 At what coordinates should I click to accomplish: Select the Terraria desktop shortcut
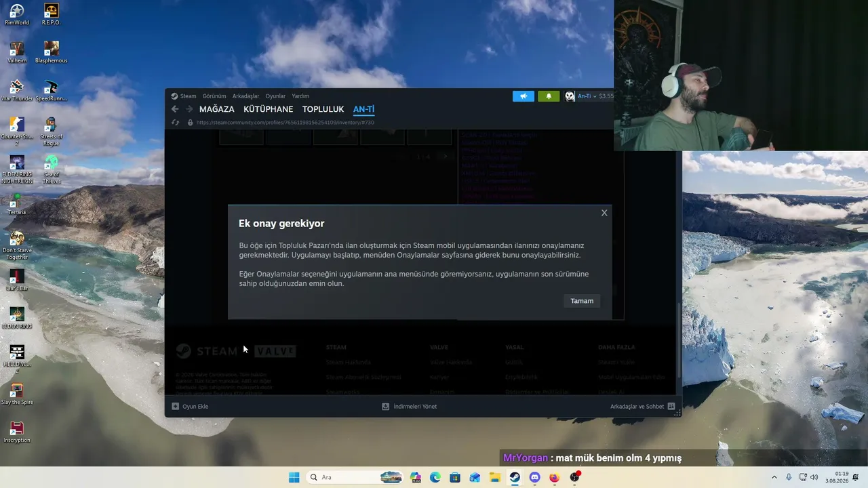pyautogui.click(x=17, y=205)
